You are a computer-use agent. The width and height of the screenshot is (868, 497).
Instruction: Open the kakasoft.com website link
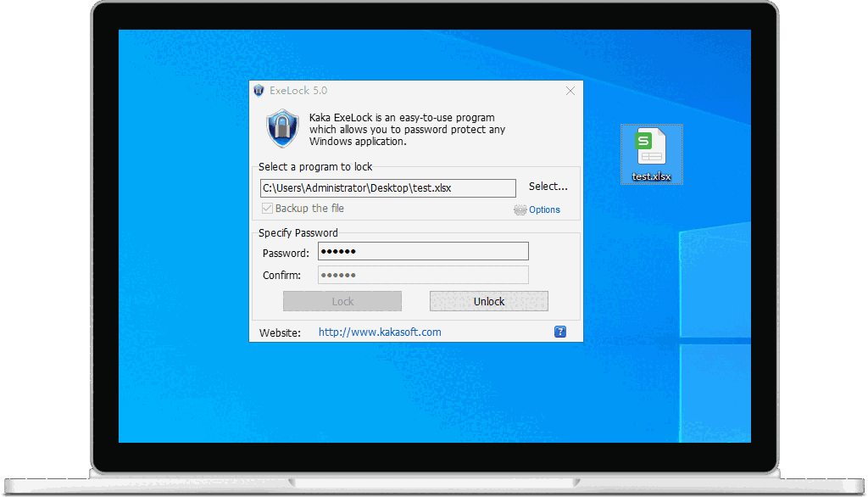coord(380,332)
